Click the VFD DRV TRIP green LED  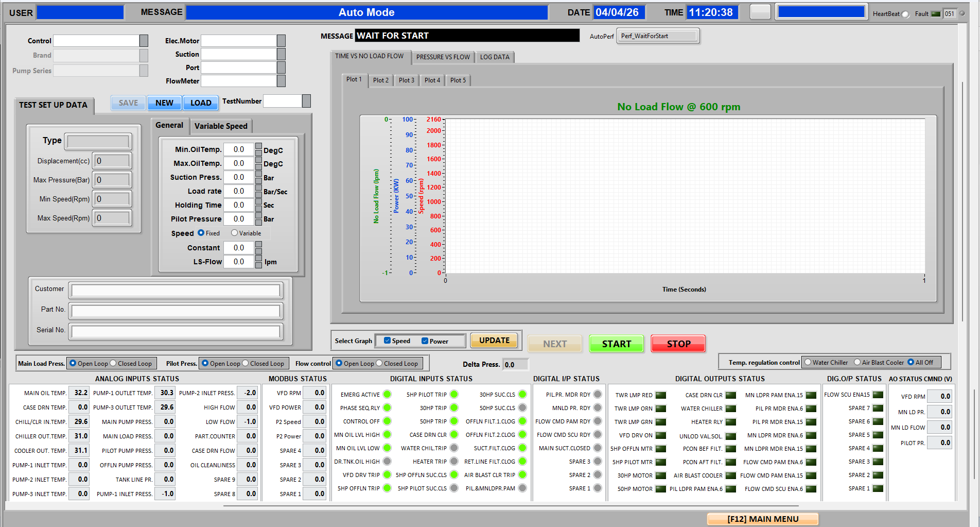click(x=387, y=475)
